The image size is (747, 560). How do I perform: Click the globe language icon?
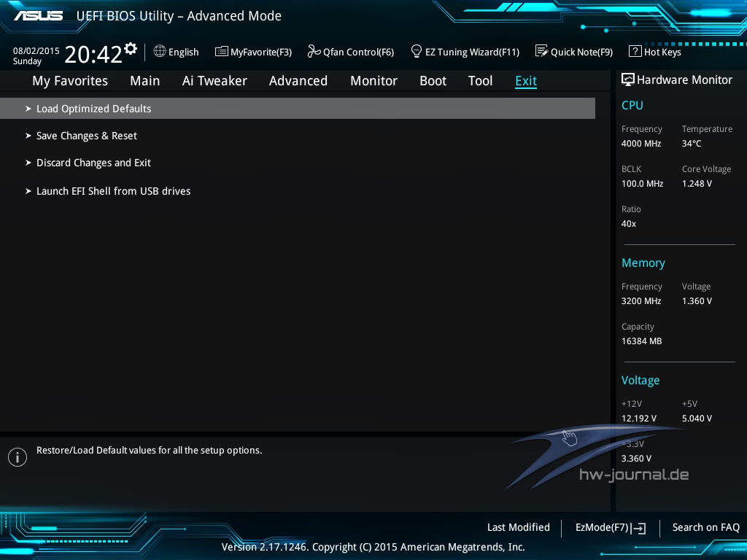(x=160, y=51)
